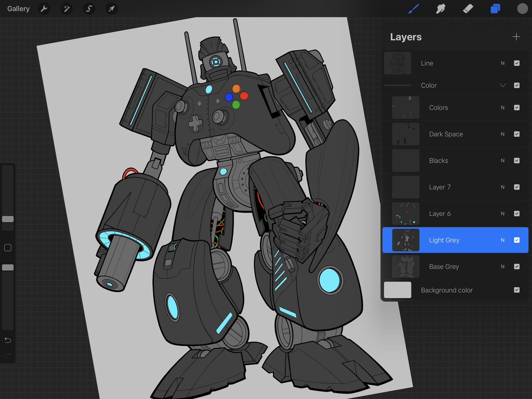Open the Adjustments magic wand menu
The width and height of the screenshot is (532, 399).
tap(67, 9)
